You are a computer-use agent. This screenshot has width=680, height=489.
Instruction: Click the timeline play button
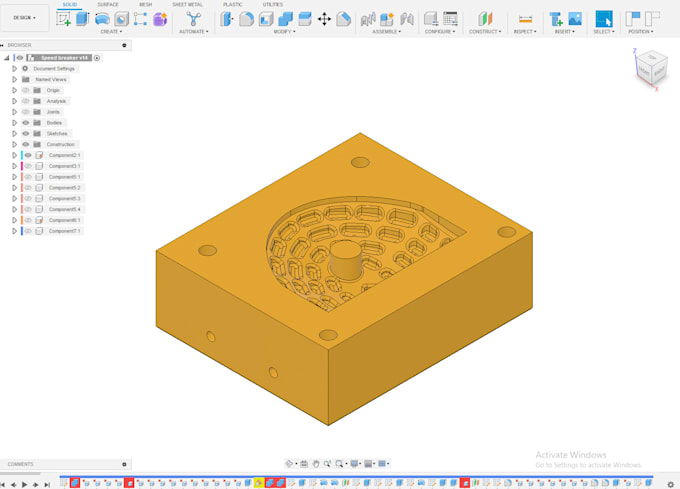tap(24, 484)
